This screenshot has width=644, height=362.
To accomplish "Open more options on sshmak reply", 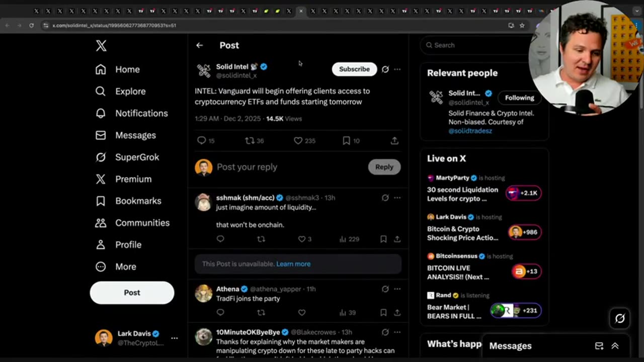I will [397, 198].
